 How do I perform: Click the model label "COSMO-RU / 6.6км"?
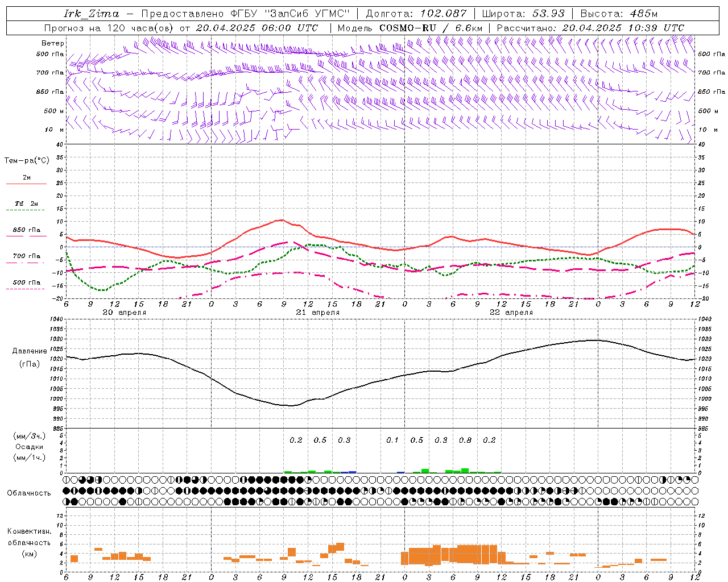[431, 28]
